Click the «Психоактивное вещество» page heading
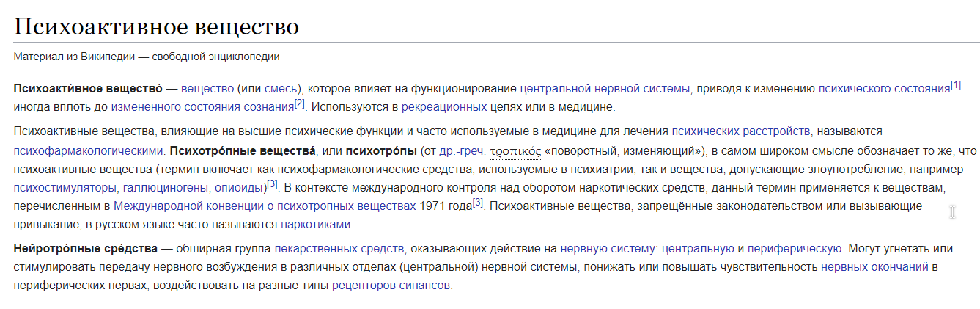Screen dimensions: 980x309 (156, 27)
